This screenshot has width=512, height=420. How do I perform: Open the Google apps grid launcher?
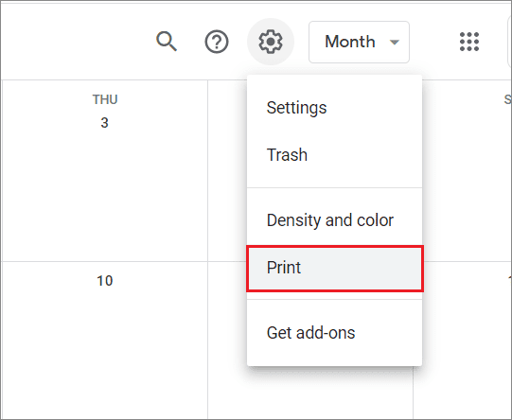(x=469, y=42)
